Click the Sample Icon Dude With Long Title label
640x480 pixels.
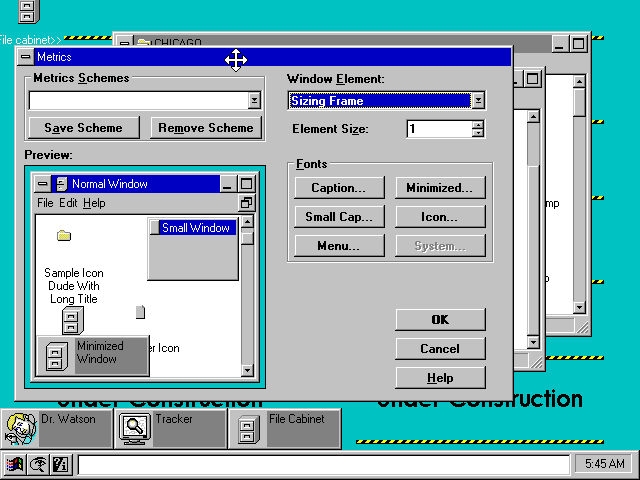click(x=74, y=286)
